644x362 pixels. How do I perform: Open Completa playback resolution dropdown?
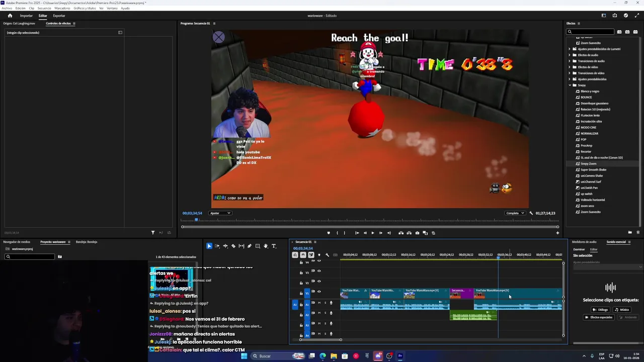click(515, 213)
